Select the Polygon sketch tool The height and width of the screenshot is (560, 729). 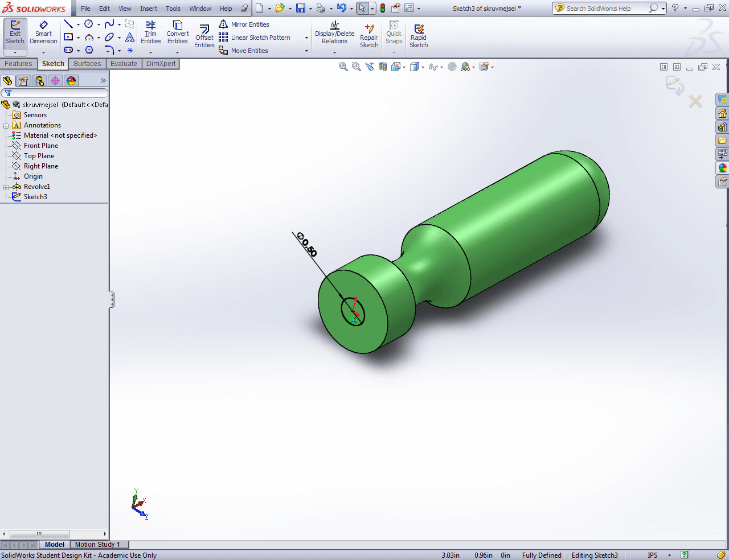click(x=89, y=50)
